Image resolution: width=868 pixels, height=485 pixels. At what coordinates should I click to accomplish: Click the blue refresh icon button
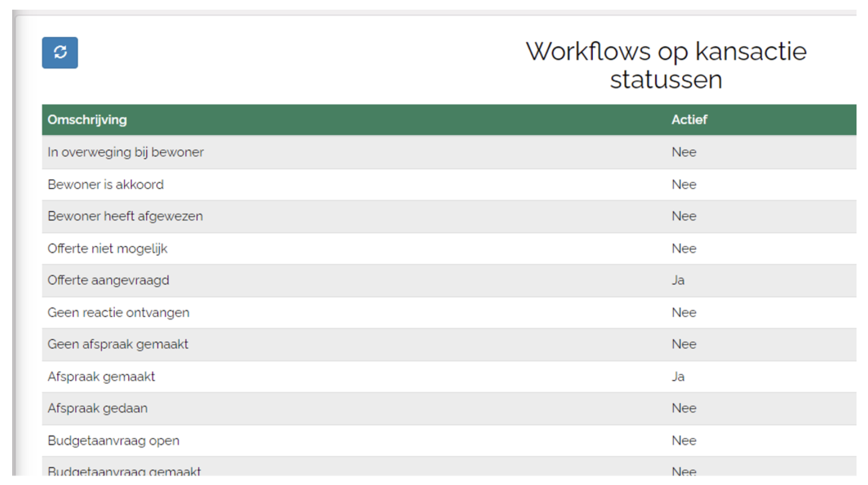pos(60,53)
